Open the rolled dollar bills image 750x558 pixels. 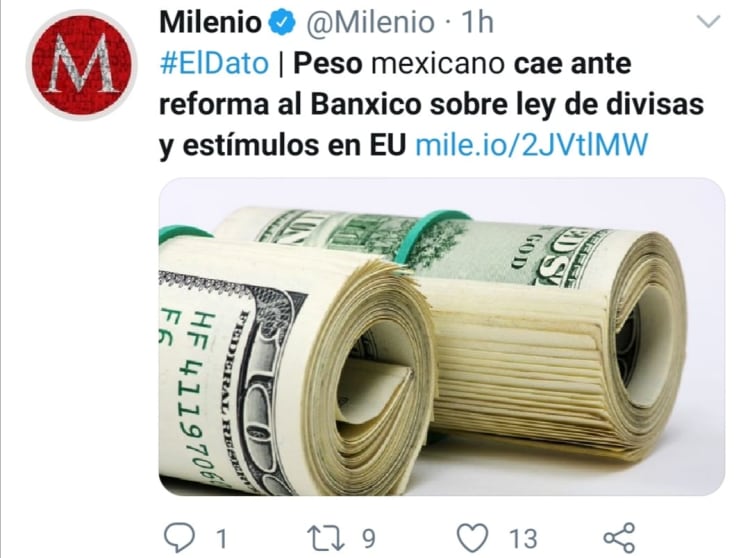[441, 337]
